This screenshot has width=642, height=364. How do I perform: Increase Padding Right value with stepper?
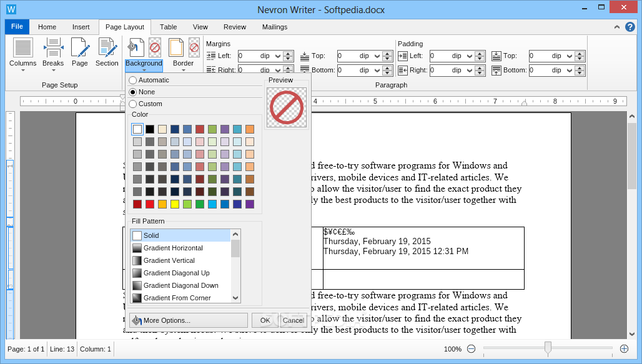pyautogui.click(x=480, y=68)
